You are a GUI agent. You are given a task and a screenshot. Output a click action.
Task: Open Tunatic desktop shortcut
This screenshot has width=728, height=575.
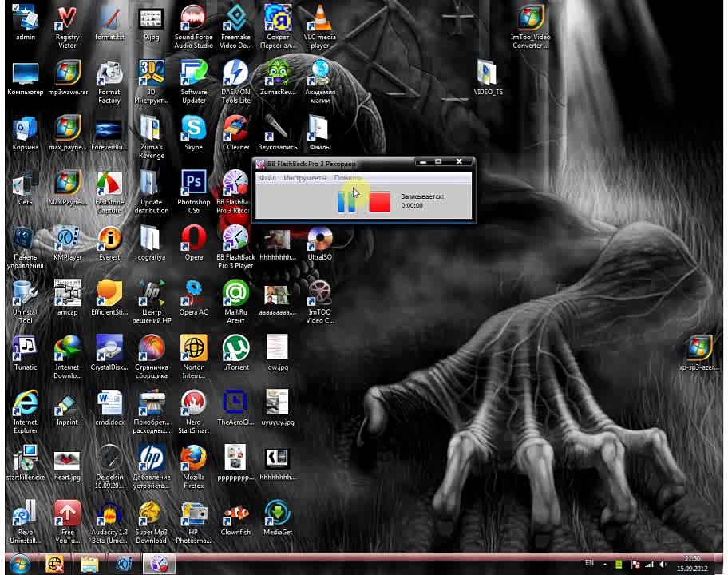[x=25, y=353]
